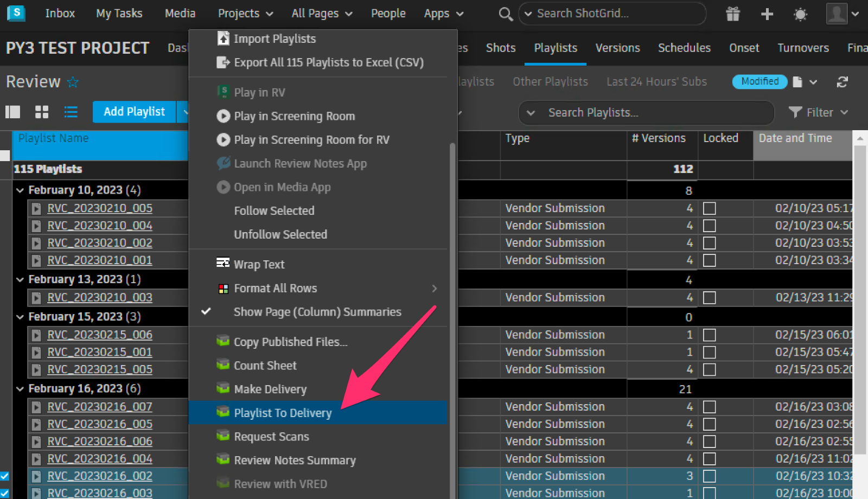Image resolution: width=868 pixels, height=499 pixels.
Task: Toggle Locked checkbox for RVC_20230210_004
Action: tap(709, 226)
